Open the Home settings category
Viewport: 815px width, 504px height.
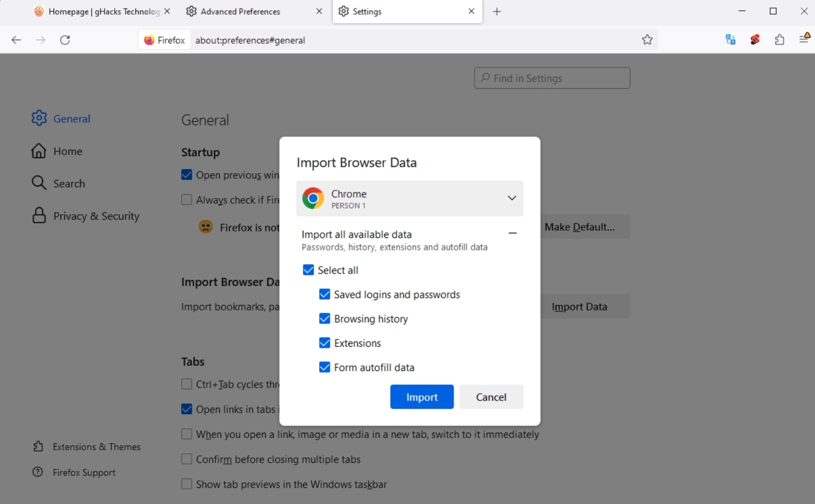tap(57, 151)
